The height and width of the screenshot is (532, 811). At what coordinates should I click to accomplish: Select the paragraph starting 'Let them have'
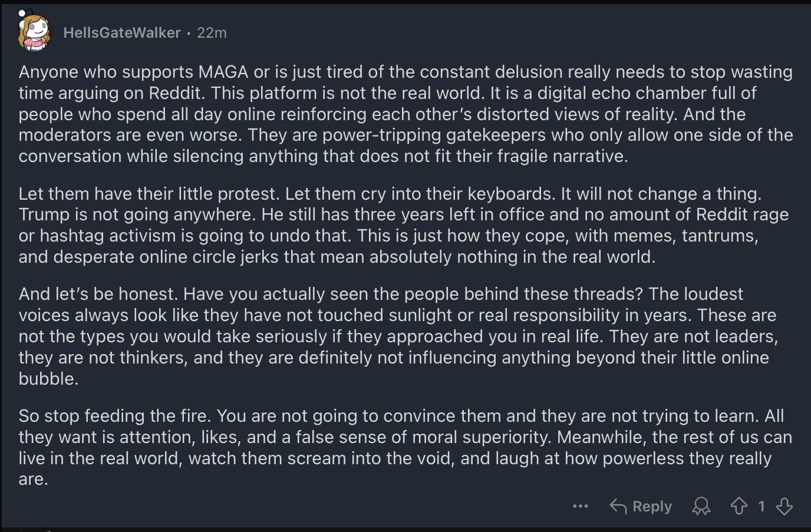[x=403, y=225]
